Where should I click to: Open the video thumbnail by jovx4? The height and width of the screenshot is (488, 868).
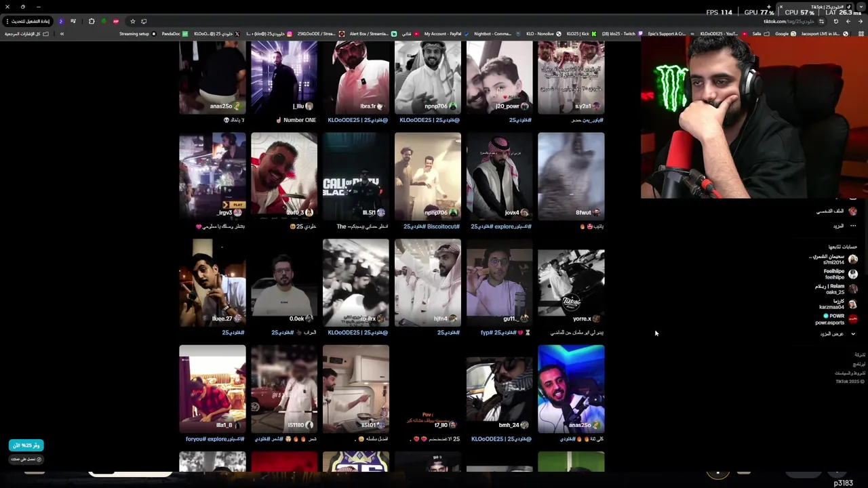[499, 176]
